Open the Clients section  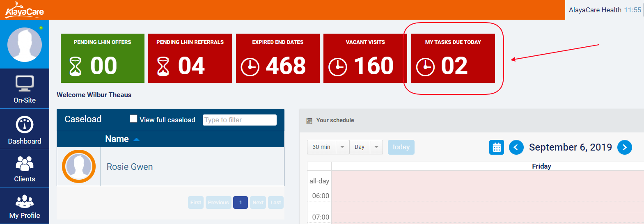click(25, 169)
